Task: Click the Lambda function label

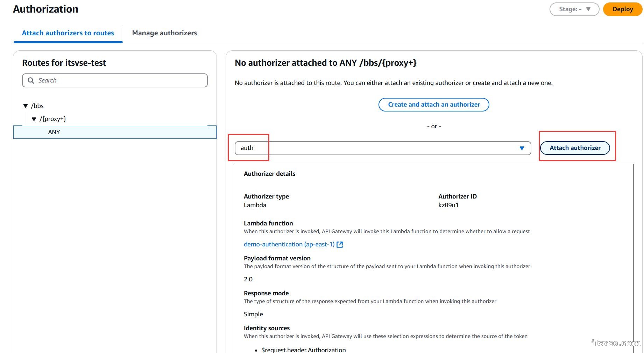Action: point(268,223)
